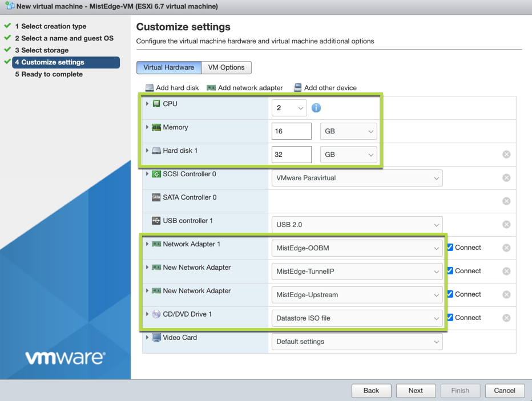This screenshot has height=401, width=532.
Task: Toggle Connect checkbox for CD/DVD Drive 1
Action: coord(450,318)
